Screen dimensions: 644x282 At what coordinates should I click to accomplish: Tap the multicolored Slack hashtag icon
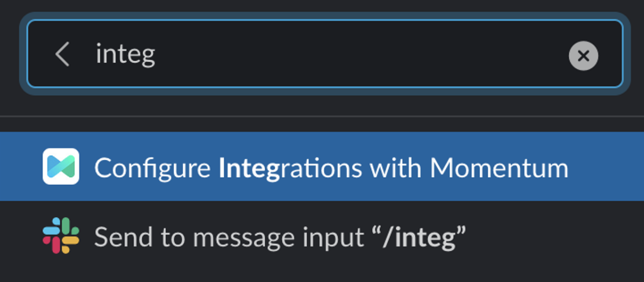tap(61, 235)
